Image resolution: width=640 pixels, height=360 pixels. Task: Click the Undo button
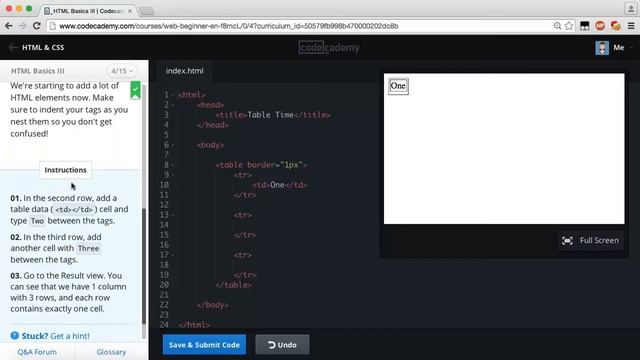(282, 345)
